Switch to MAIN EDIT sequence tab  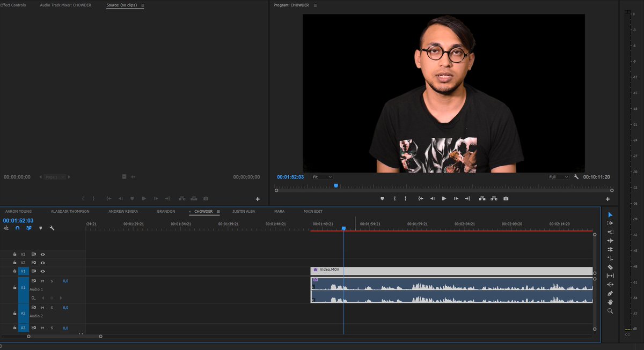(313, 211)
